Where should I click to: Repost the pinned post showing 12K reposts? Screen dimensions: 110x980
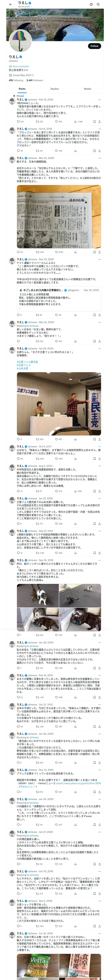pos(39,122)
